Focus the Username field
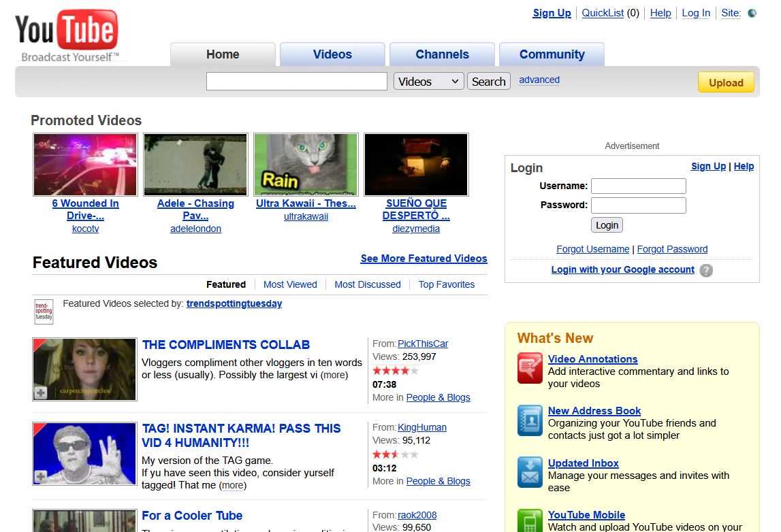This screenshot has width=781, height=532. pos(639,186)
